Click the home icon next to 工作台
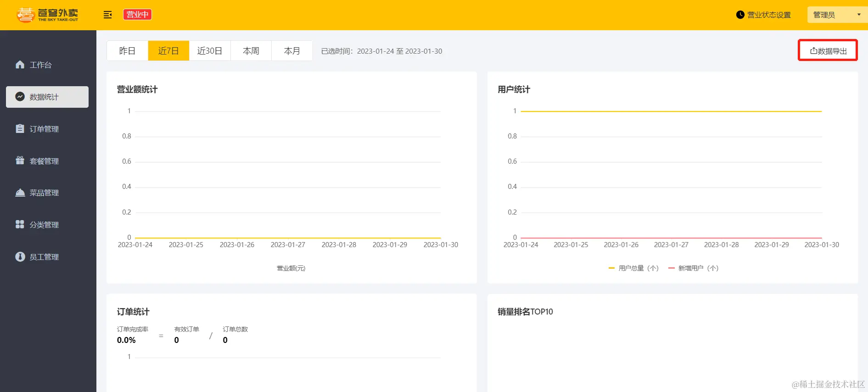The height and width of the screenshot is (392, 868). (x=20, y=65)
